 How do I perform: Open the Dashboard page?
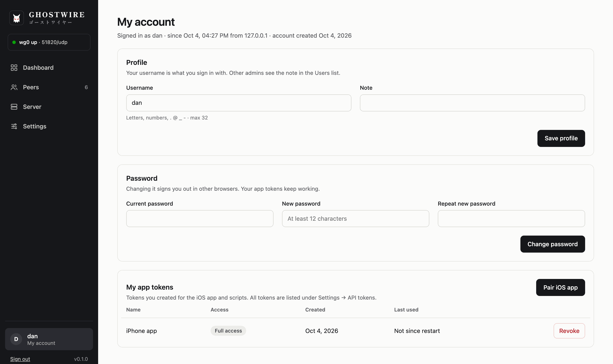pos(49,68)
